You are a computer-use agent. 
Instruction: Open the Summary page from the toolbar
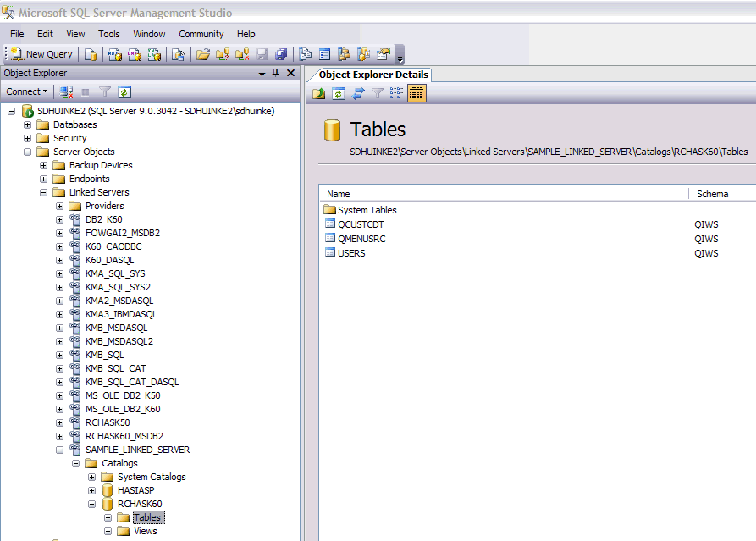[325, 54]
